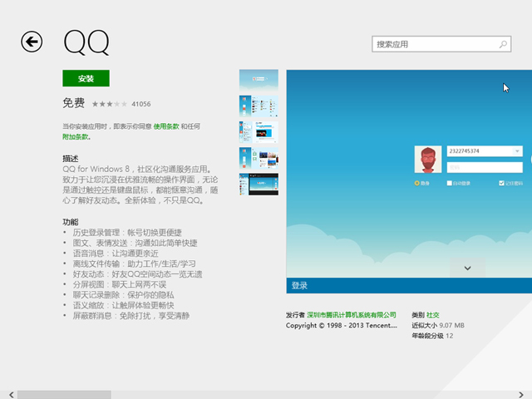Click the search magnifier icon

tap(503, 44)
